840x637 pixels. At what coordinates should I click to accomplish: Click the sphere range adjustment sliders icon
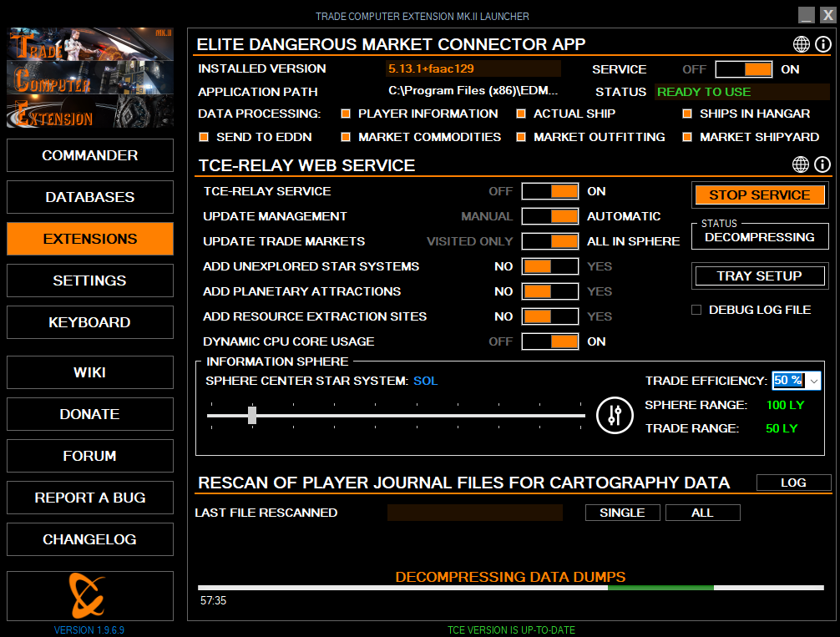615,415
